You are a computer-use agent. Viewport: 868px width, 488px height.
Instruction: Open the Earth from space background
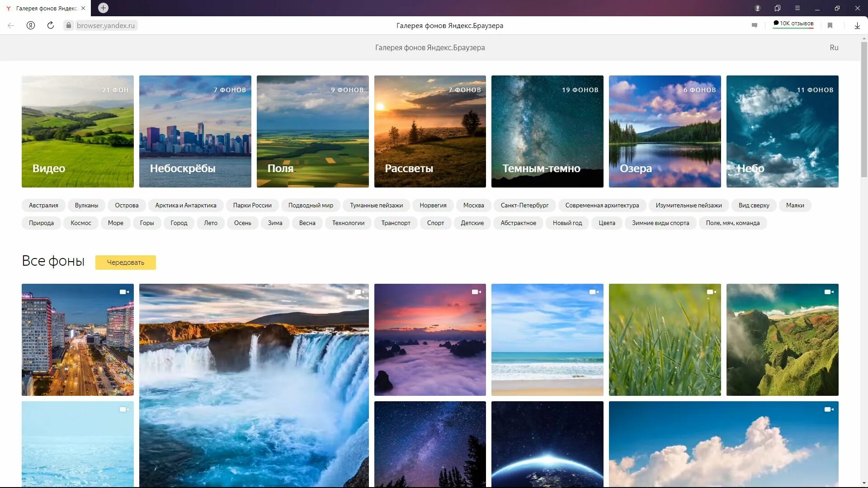click(x=547, y=444)
